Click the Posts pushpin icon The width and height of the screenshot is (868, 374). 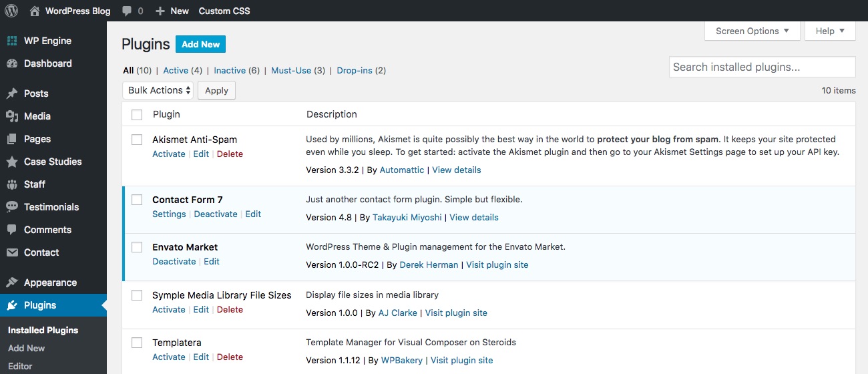(12, 93)
